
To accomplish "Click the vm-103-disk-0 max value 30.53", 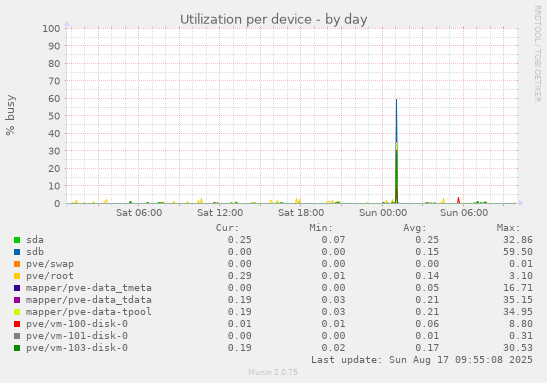I will pos(518,348).
